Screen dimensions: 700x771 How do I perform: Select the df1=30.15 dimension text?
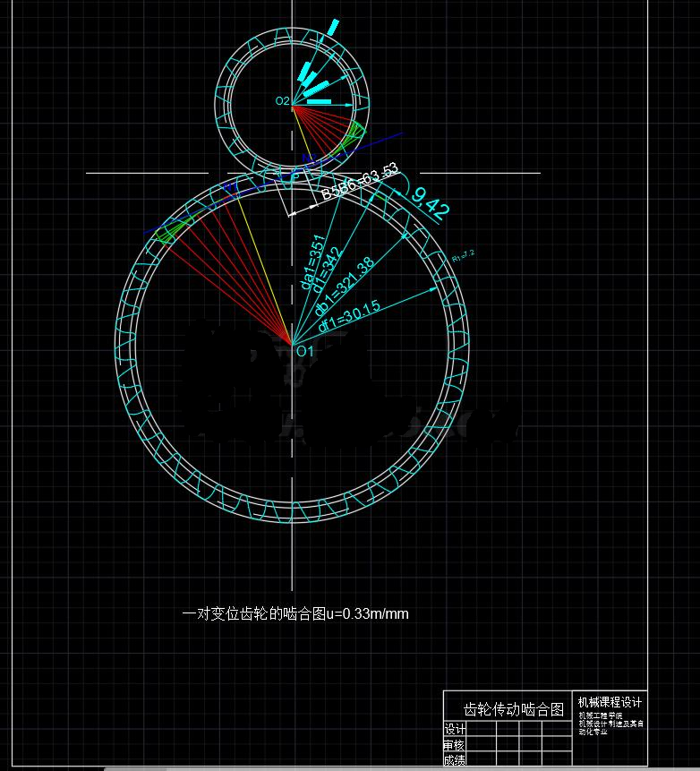[x=349, y=316]
